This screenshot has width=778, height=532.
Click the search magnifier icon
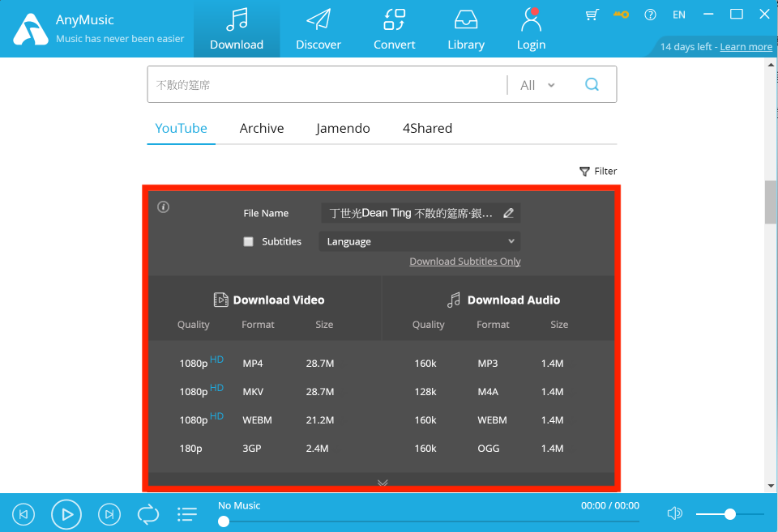pyautogui.click(x=592, y=84)
